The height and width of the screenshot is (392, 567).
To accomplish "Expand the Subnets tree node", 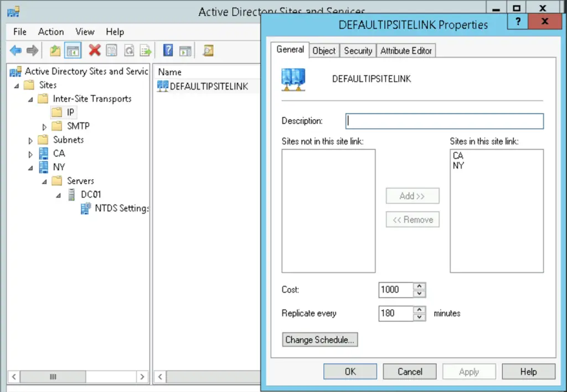I will coord(30,141).
